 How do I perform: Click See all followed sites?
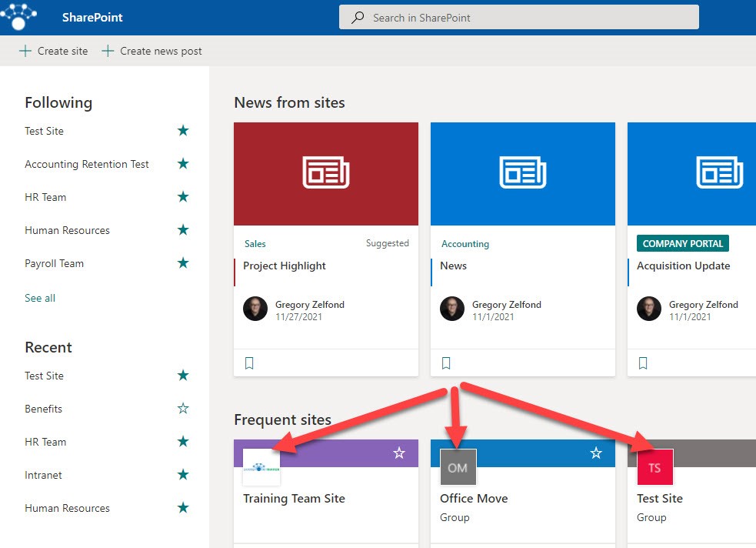click(x=40, y=298)
